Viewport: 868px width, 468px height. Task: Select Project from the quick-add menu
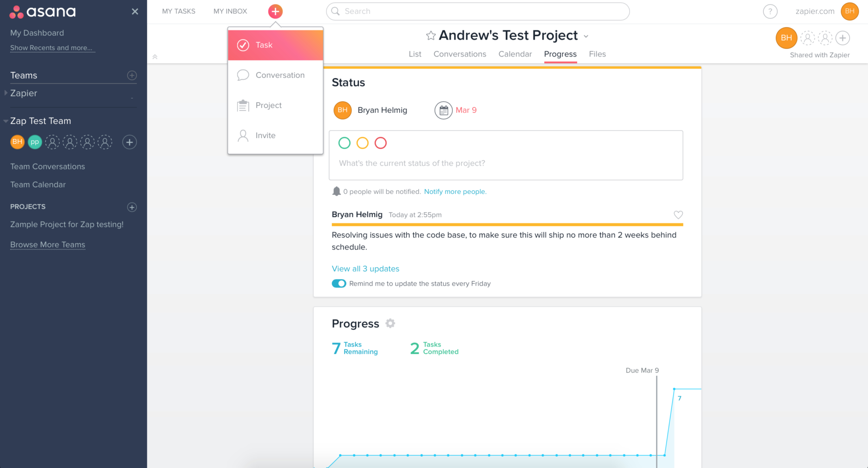[x=275, y=105]
